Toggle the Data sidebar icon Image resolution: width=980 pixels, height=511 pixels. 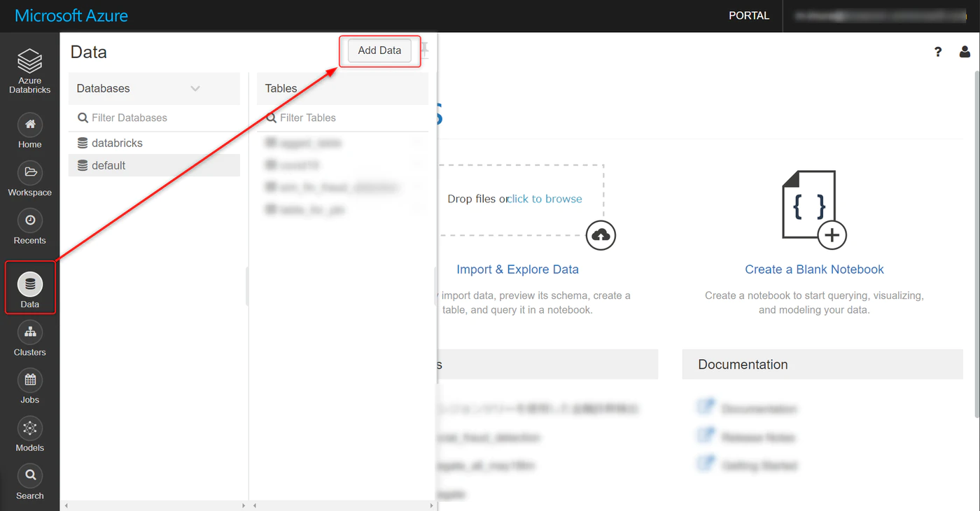pos(29,284)
